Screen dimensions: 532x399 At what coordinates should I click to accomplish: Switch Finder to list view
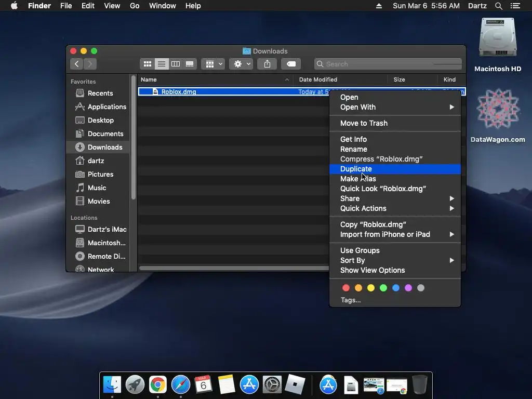click(162, 64)
